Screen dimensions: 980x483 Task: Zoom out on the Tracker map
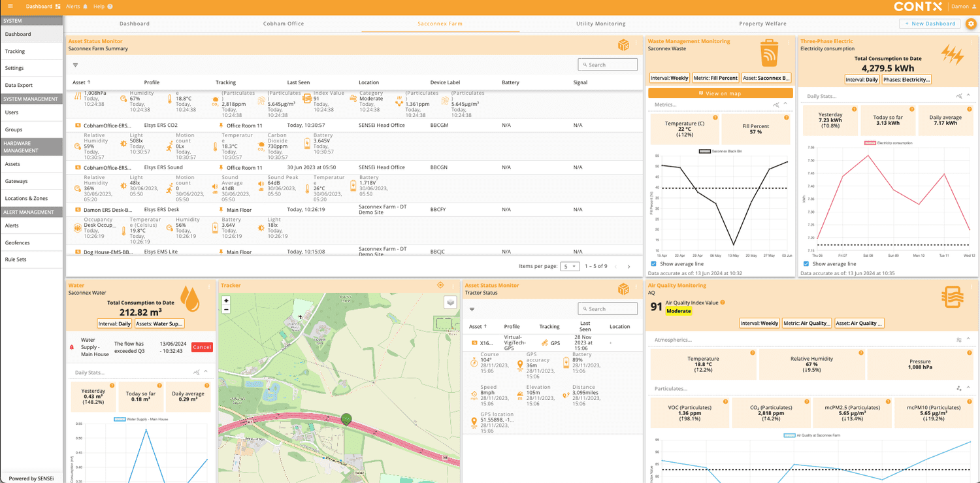(x=226, y=310)
